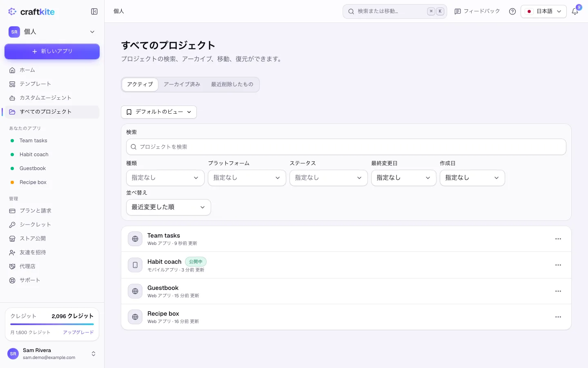Screen dimensions: 588x368
Task: Open the 最終変更日 filter dropdown
Action: (404, 178)
